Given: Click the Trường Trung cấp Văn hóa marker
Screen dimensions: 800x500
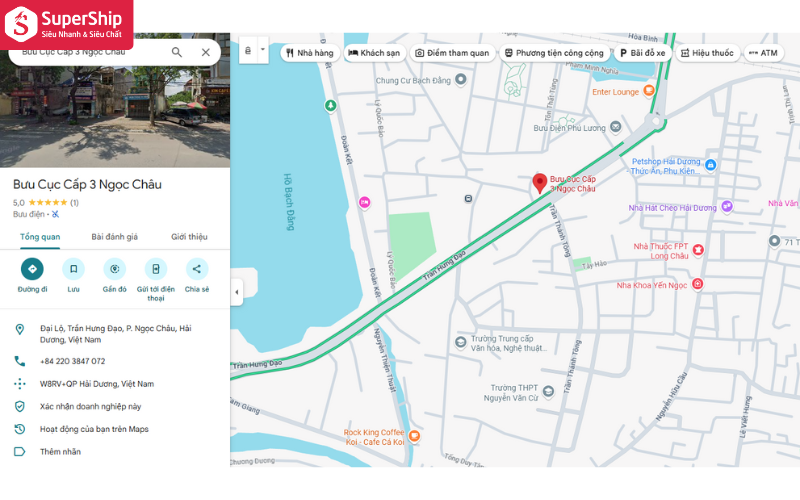Looking at the screenshot, I should [x=461, y=342].
